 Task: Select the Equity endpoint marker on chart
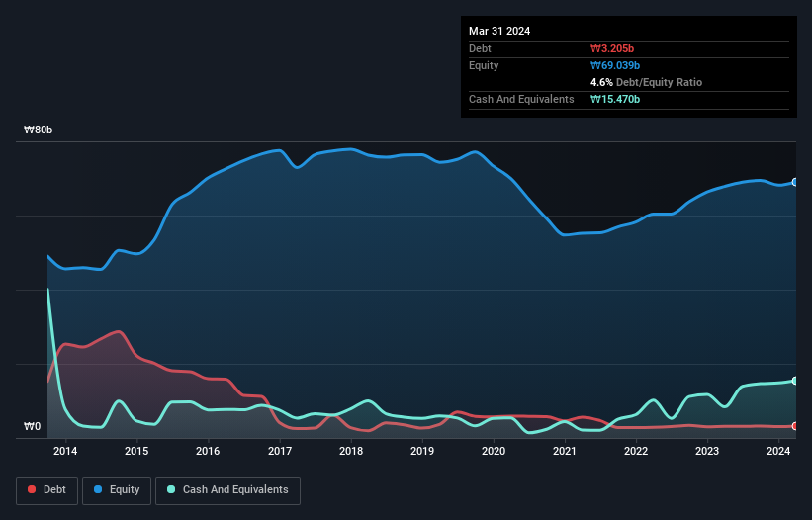(795, 182)
